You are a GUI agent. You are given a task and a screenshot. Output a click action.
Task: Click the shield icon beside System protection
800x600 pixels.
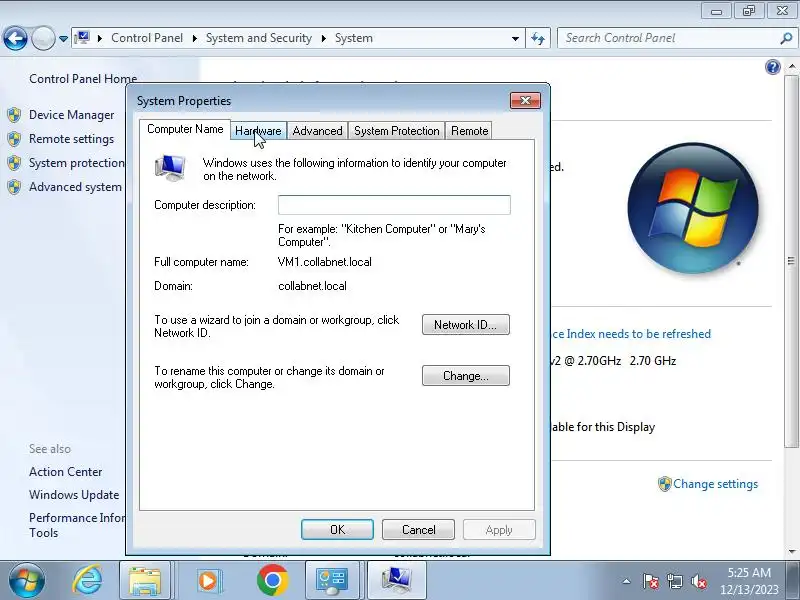click(x=14, y=163)
